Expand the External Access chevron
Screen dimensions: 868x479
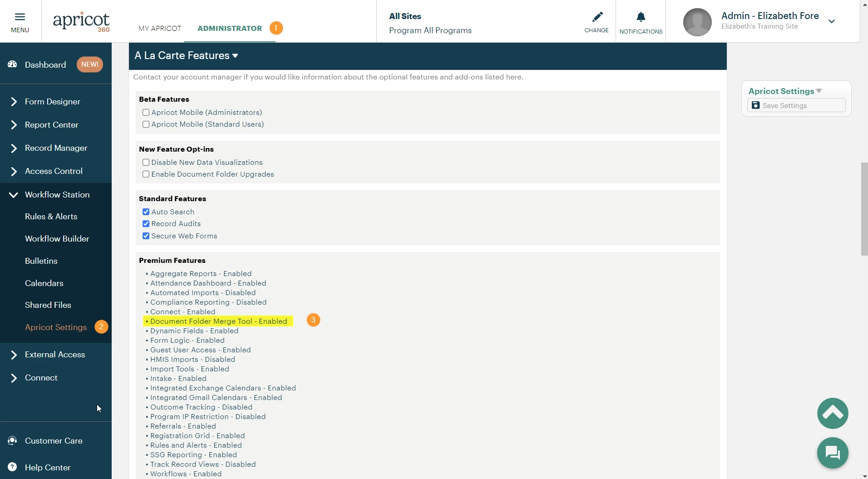pos(14,355)
